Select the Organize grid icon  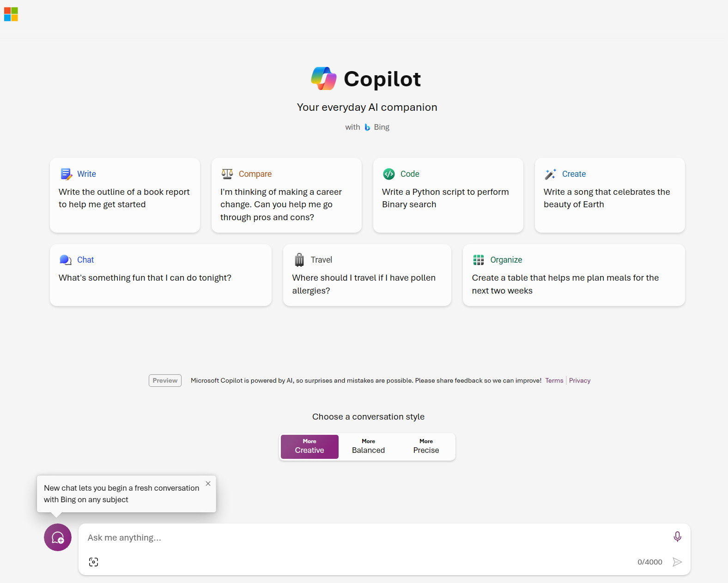[x=479, y=259]
